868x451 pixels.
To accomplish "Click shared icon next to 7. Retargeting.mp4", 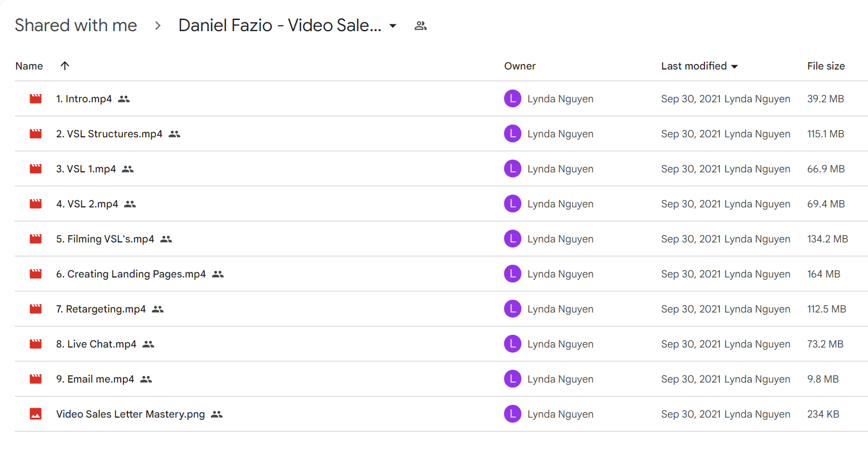I will tap(158, 309).
